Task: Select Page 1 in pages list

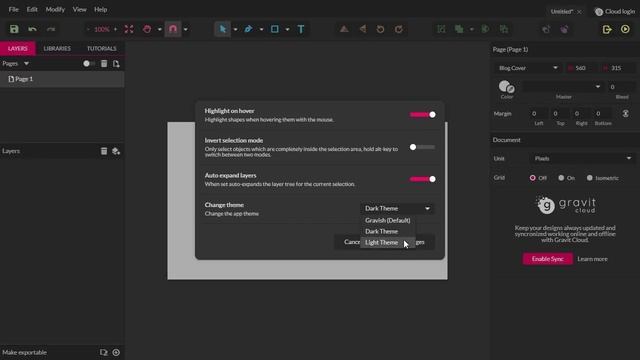Action: pyautogui.click(x=62, y=79)
